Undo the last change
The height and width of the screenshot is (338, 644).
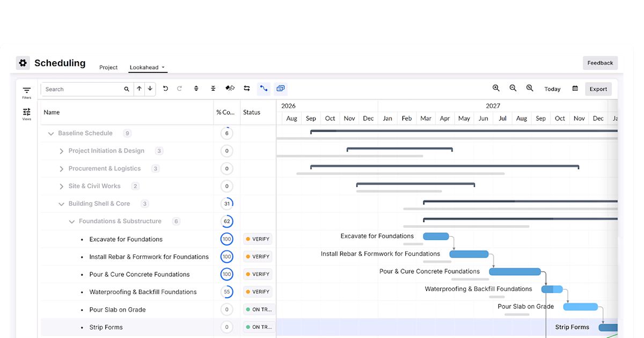click(x=165, y=89)
